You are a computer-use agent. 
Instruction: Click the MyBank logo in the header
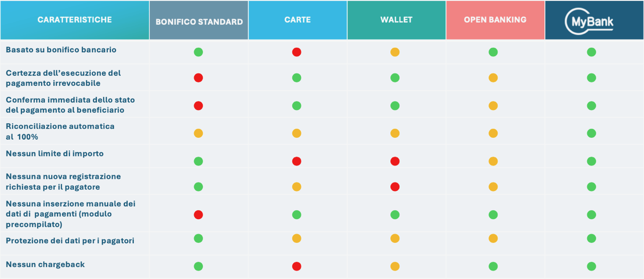589,22
